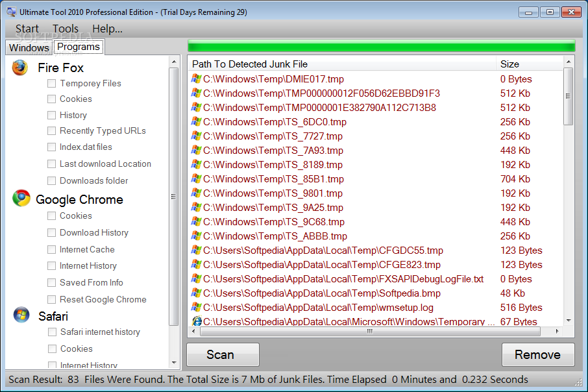Click junk list horizontal scroll left arrow
The width and height of the screenshot is (588, 392).
pos(193,331)
